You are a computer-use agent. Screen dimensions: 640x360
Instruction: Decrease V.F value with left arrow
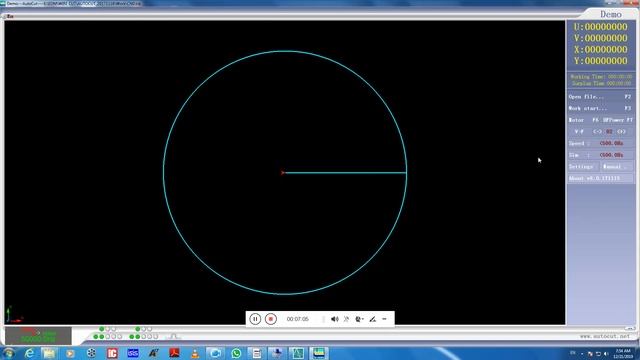597,131
